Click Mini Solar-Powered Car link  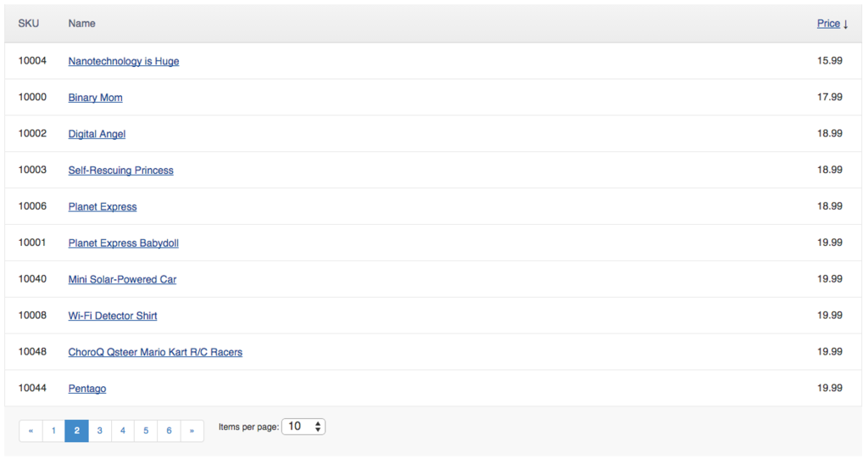point(122,279)
